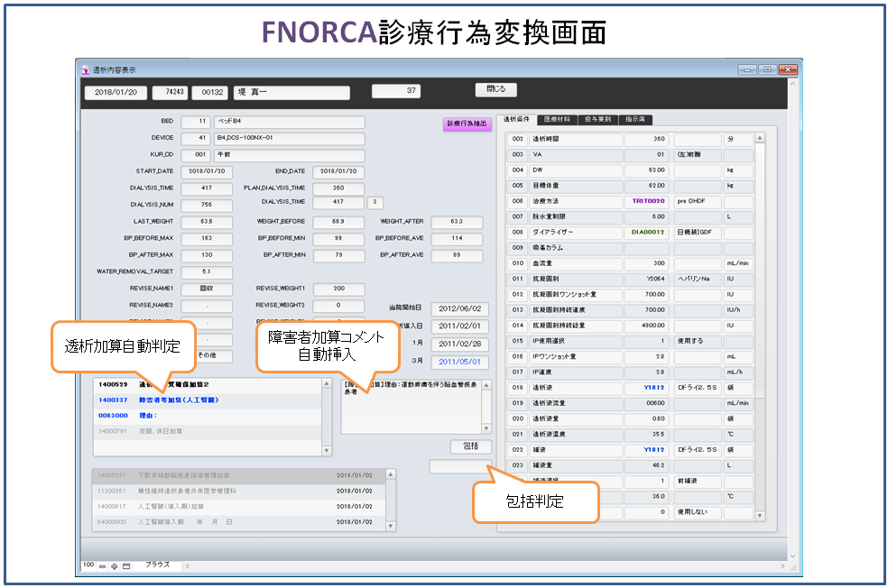This screenshot has height=588, width=888.
Task: Click the down arrow of the 14005597 list scrollbar
Action: point(390,526)
